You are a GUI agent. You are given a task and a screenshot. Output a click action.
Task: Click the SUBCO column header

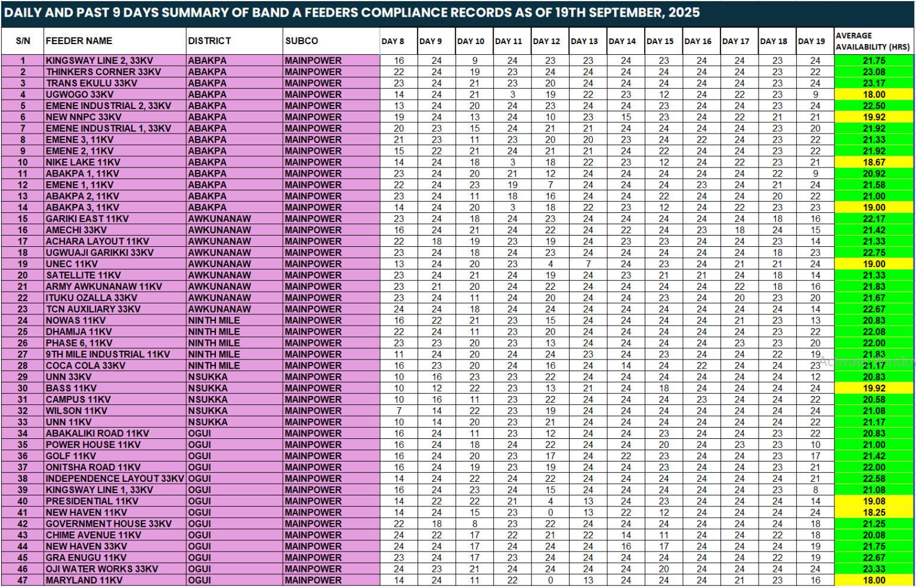coord(301,41)
